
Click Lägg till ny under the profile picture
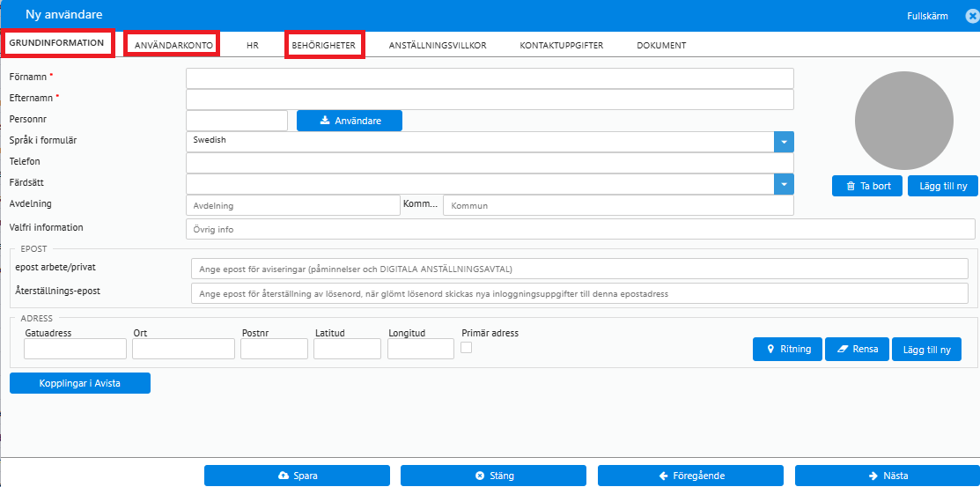click(943, 186)
